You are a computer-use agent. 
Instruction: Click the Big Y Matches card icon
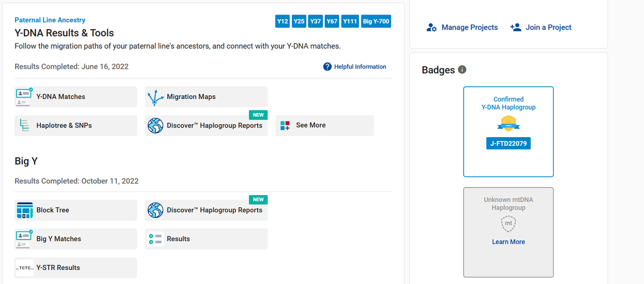[x=24, y=239]
